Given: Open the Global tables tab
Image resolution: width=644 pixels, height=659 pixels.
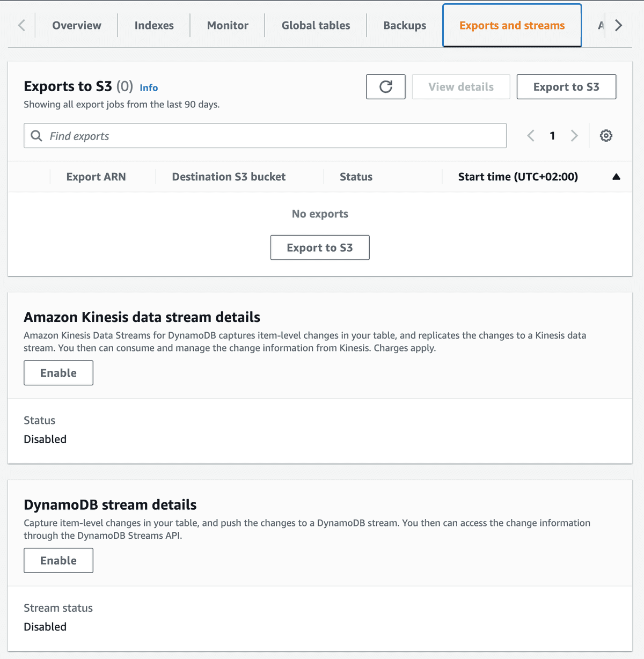Looking at the screenshot, I should (x=315, y=25).
